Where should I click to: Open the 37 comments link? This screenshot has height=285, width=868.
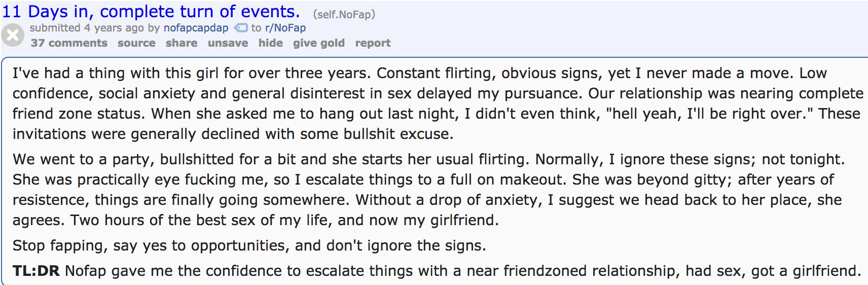tap(69, 43)
